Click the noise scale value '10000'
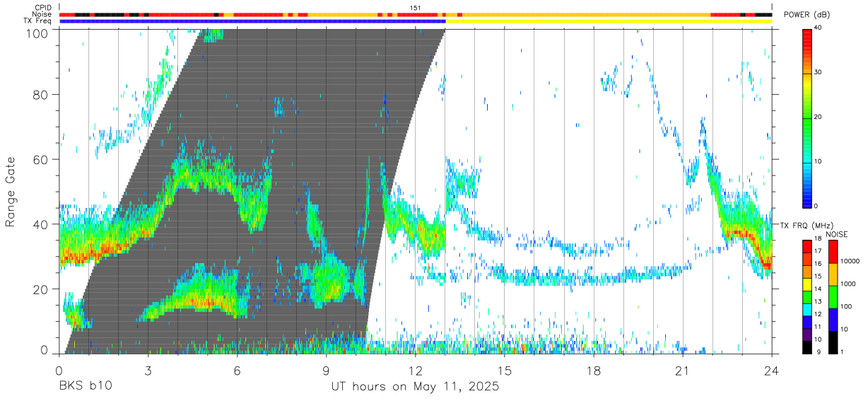This screenshot has height=401, width=868. 850,262
